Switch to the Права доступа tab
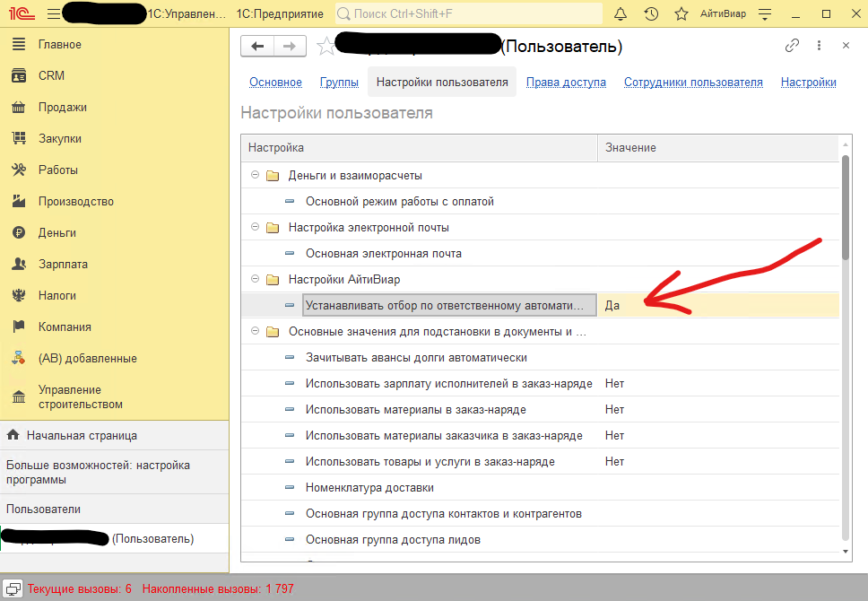 click(566, 82)
